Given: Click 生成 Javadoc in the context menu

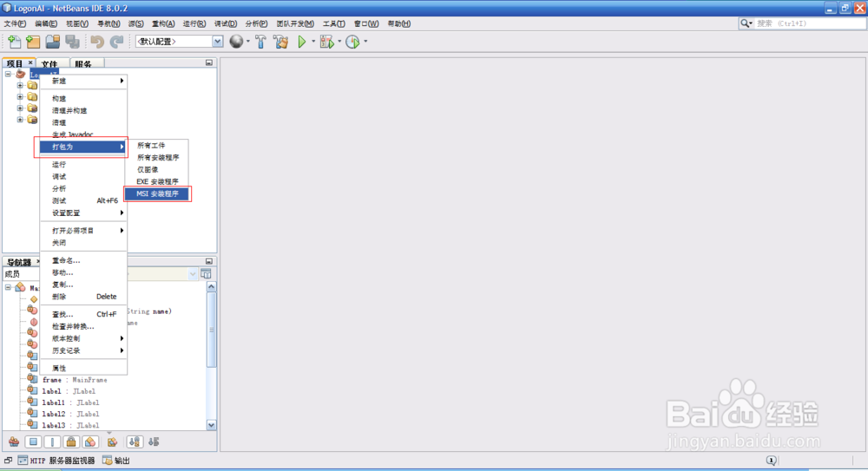Looking at the screenshot, I should pos(83,134).
